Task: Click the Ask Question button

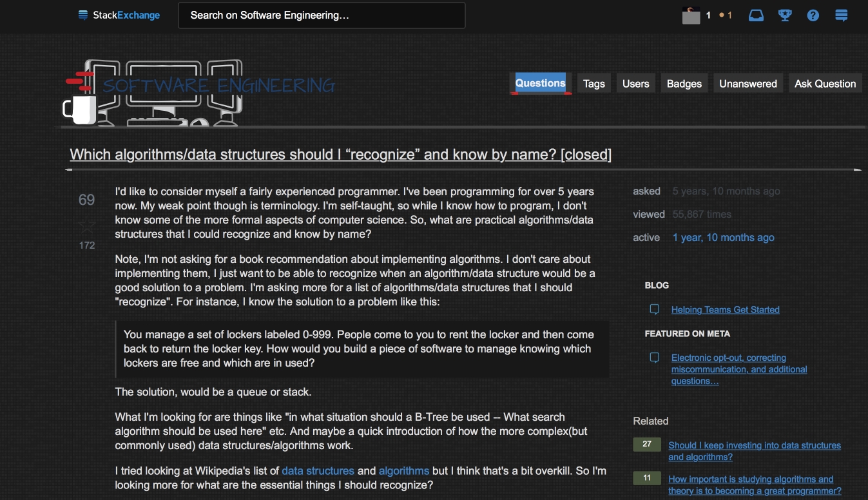Action: pyautogui.click(x=825, y=84)
